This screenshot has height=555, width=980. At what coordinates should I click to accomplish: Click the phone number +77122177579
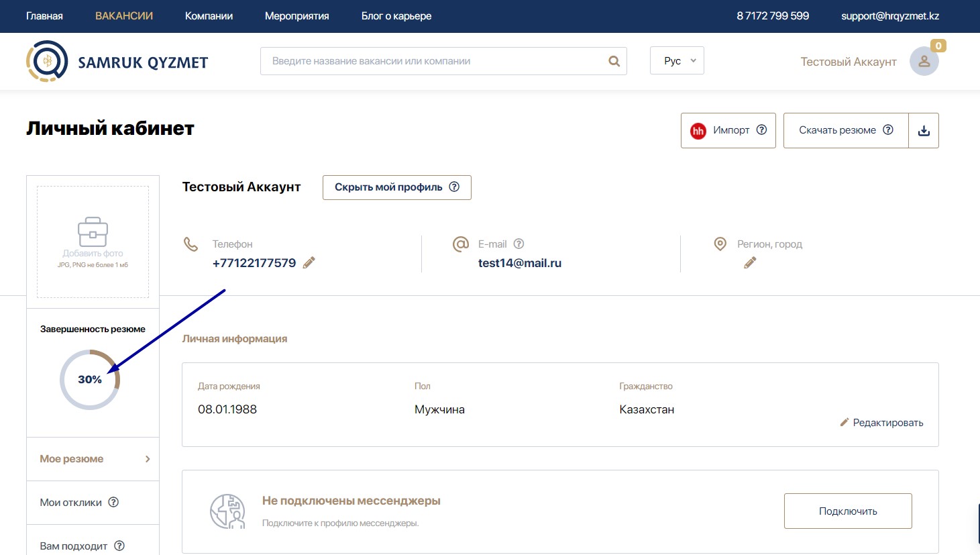tap(254, 263)
